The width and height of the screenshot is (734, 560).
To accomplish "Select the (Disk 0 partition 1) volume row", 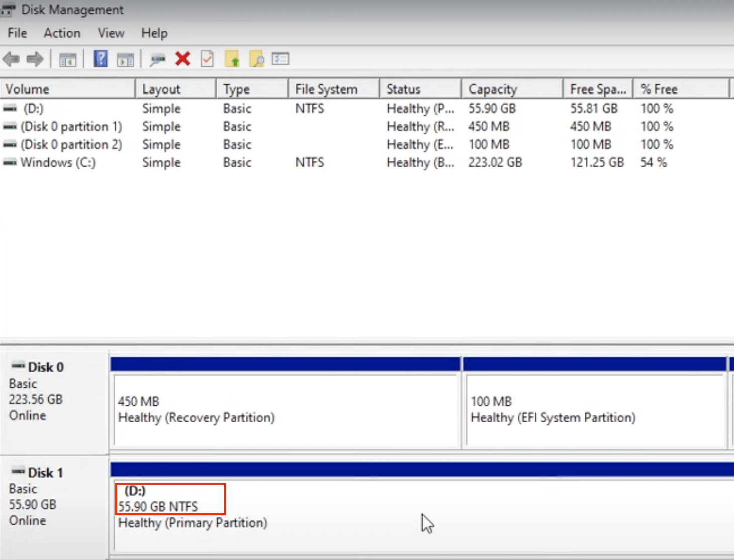I will [367, 126].
